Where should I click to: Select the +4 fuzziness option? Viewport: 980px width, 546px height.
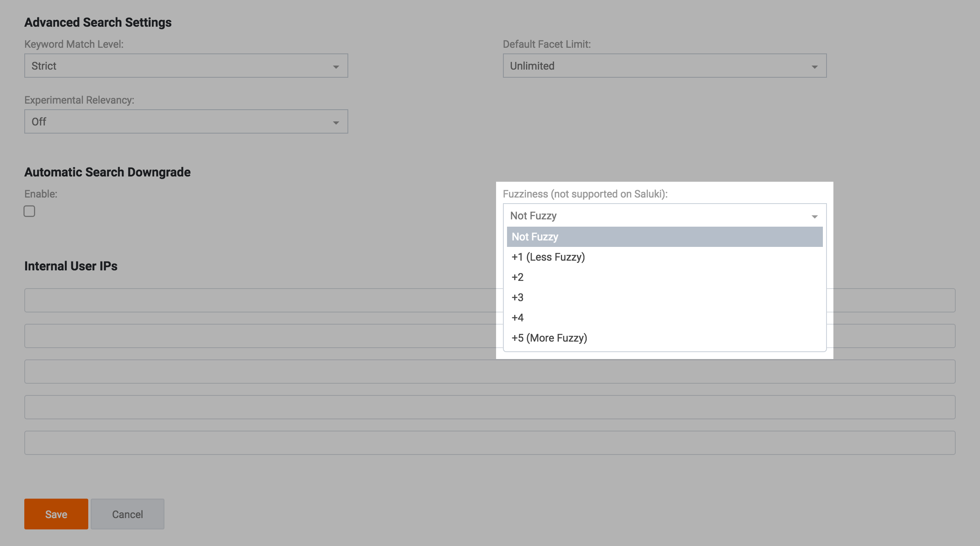coord(518,318)
